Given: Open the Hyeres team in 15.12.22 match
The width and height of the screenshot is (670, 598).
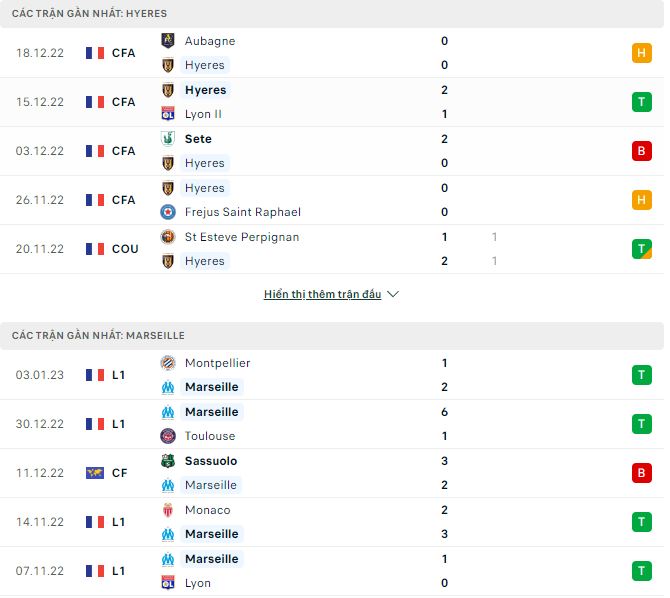Looking at the screenshot, I should (x=206, y=90).
